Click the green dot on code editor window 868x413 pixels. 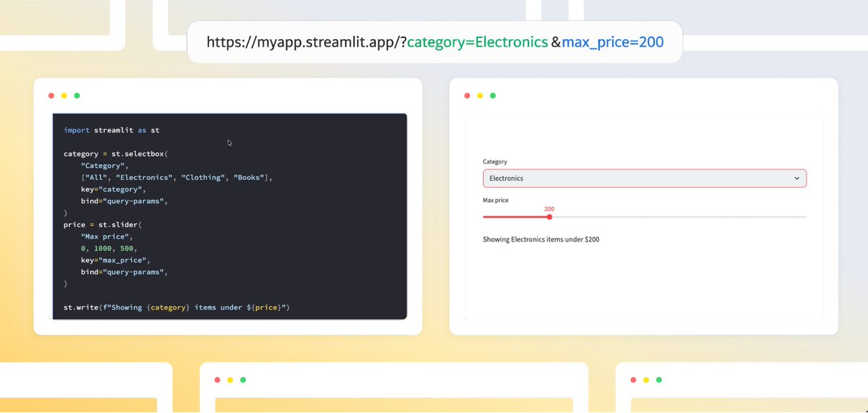coord(77,95)
